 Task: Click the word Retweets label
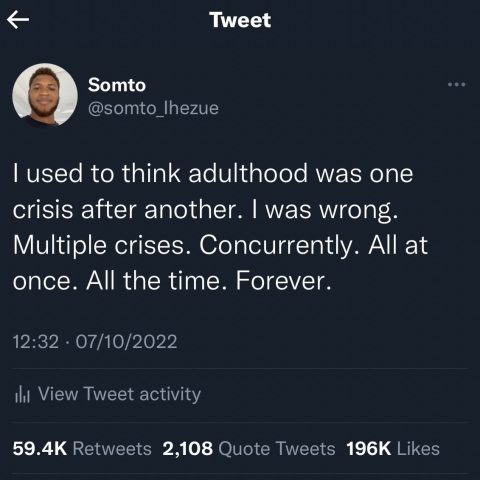point(112,448)
